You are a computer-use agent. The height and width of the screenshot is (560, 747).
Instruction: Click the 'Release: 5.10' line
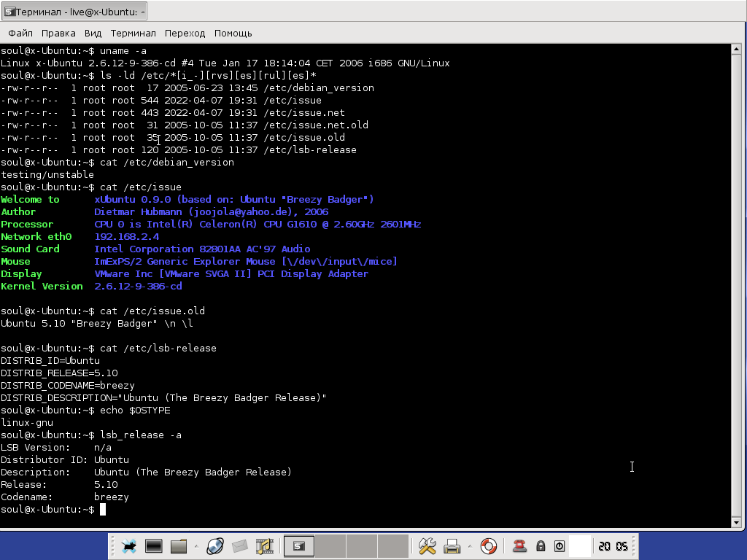pyautogui.click(x=59, y=484)
